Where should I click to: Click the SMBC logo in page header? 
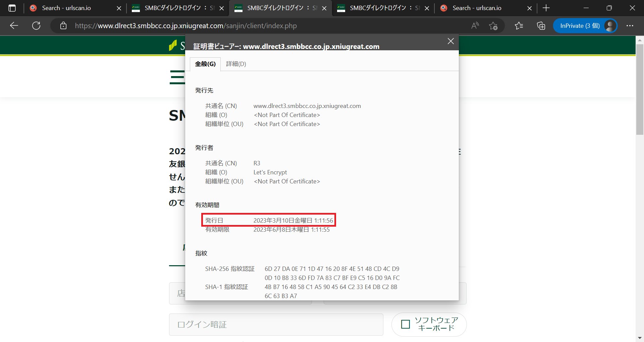(x=177, y=45)
